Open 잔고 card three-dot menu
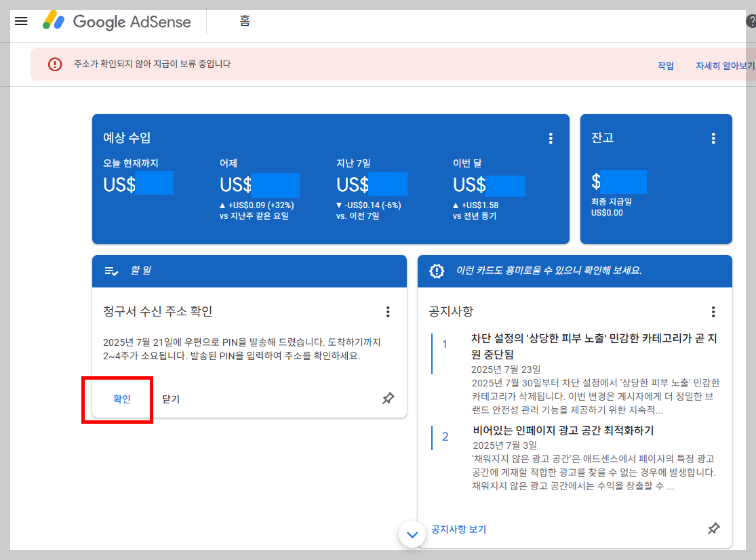Screen dimensions: 756x560 coord(713,138)
